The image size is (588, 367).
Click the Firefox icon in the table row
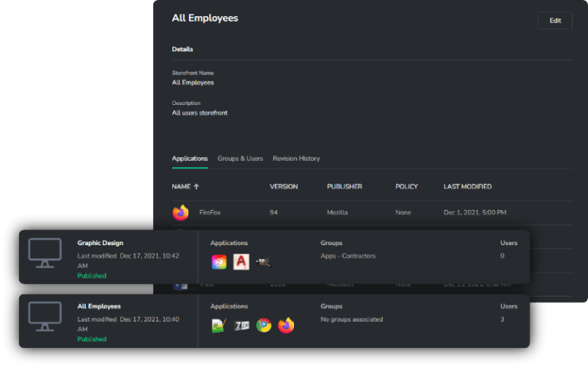tap(181, 212)
